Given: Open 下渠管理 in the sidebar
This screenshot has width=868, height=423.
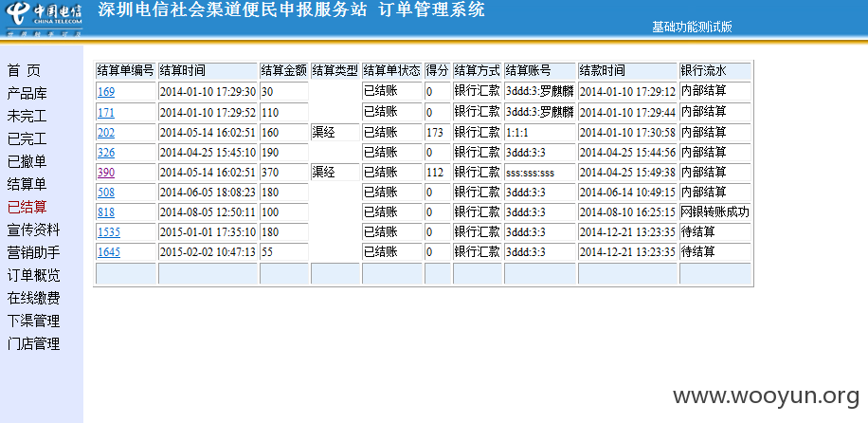Looking at the screenshot, I should (33, 321).
